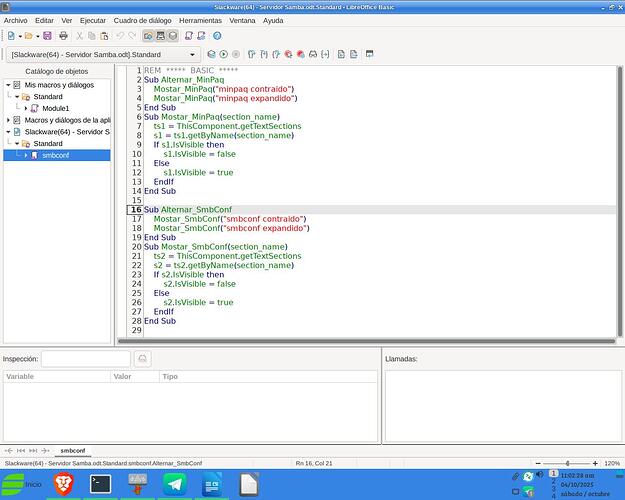Screen dimensions: 625x500
Task: Open the Ejecutar menu
Action: point(91,20)
